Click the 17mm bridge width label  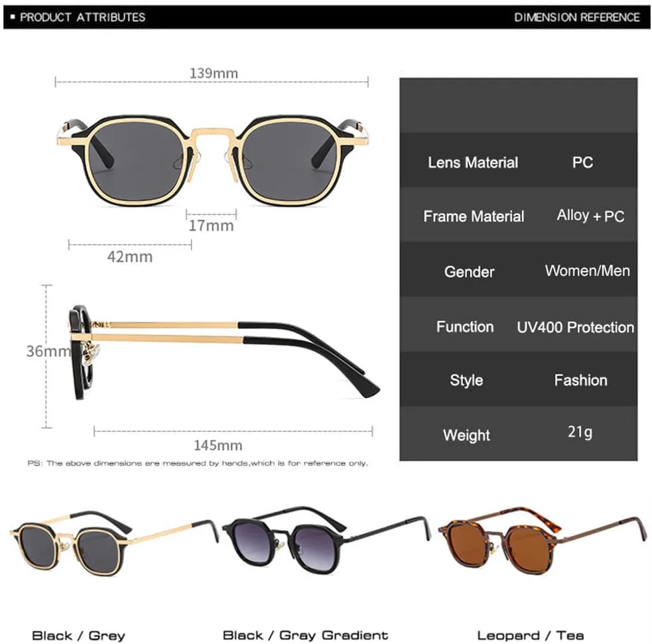[211, 225]
